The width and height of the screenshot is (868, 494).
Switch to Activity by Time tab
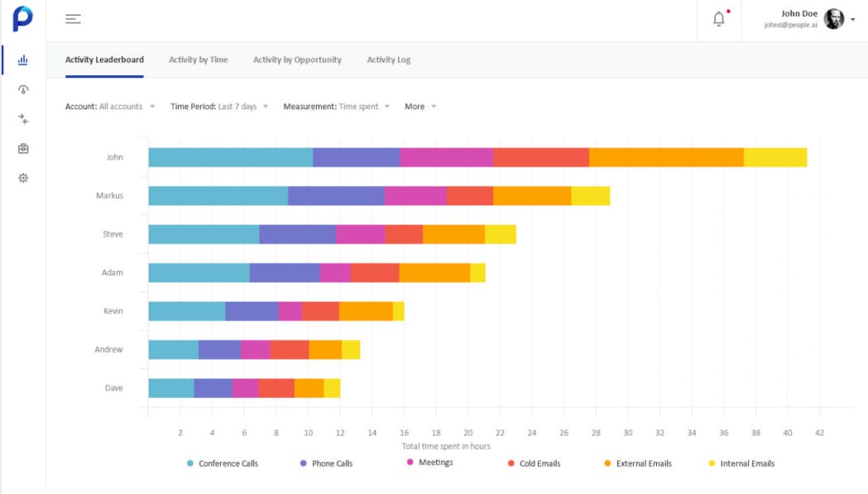coord(198,60)
